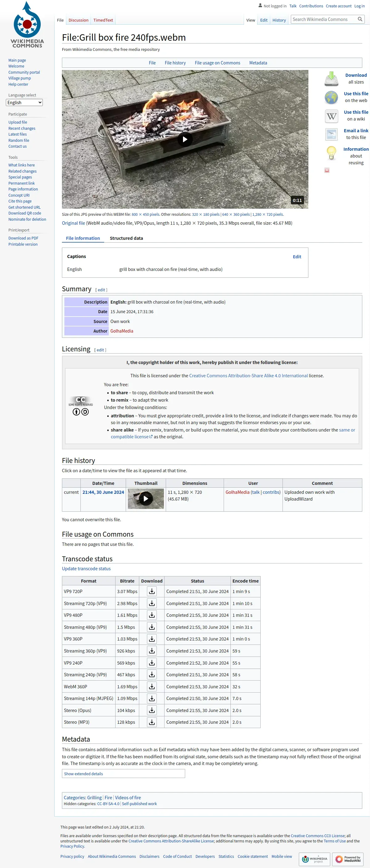
Task: Click the lightbulb reuse Information icon
Action: coord(331,153)
